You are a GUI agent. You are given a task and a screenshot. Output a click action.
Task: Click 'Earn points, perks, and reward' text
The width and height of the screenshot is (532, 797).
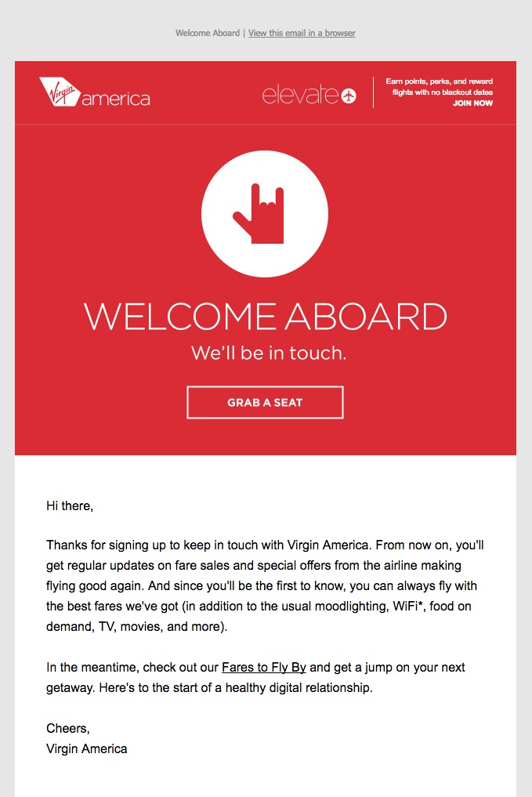pyautogui.click(x=439, y=82)
